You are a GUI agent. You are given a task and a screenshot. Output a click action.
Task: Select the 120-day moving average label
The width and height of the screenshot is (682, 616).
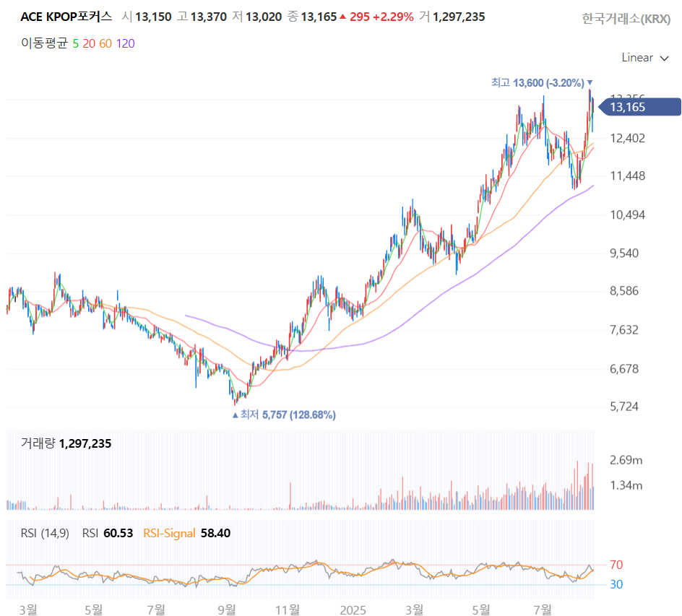click(x=125, y=43)
